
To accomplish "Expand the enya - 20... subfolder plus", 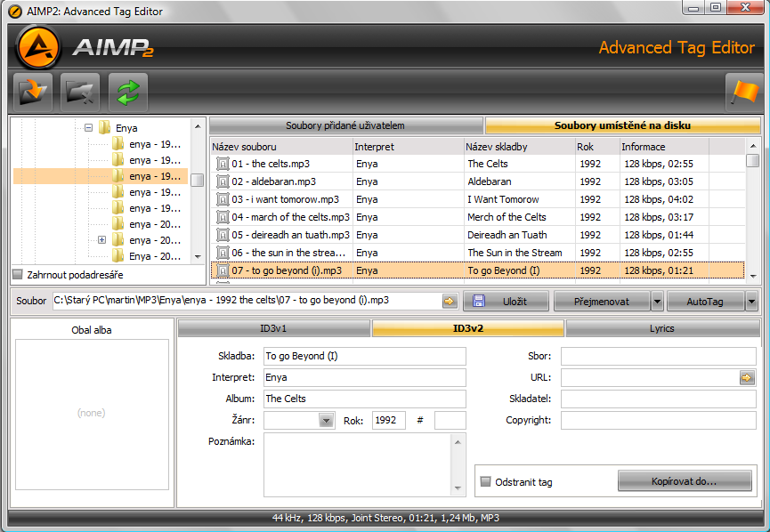I will [101, 240].
